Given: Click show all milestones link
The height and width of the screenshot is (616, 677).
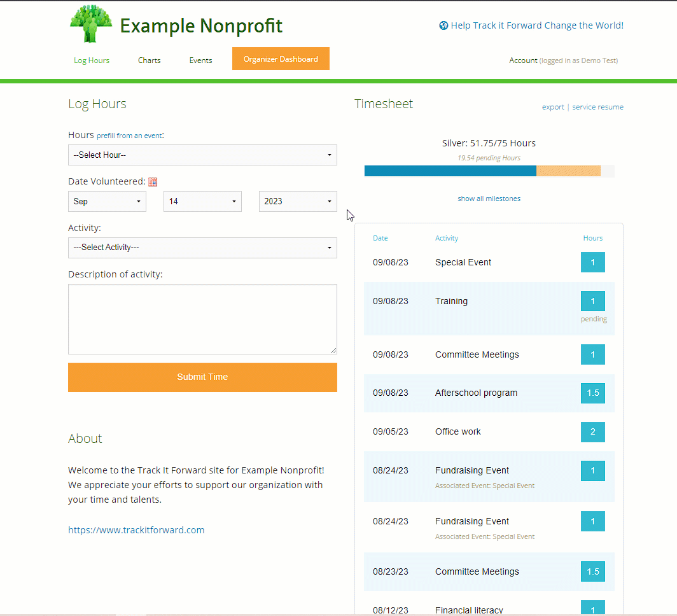Looking at the screenshot, I should tap(489, 199).
